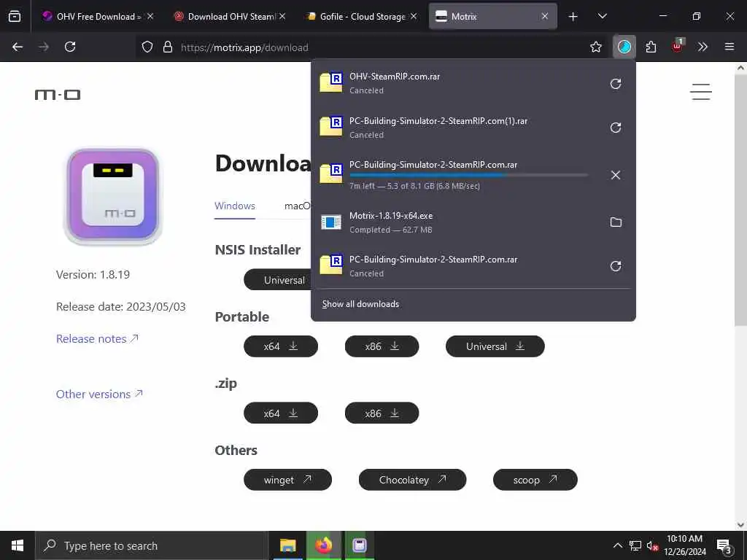Click the page vertical scrollbar
The height and width of the screenshot is (560, 747).
tap(740, 200)
